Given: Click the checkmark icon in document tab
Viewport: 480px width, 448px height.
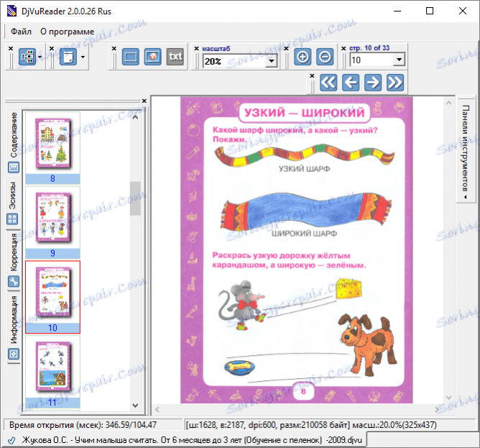Looking at the screenshot, I should [11, 440].
